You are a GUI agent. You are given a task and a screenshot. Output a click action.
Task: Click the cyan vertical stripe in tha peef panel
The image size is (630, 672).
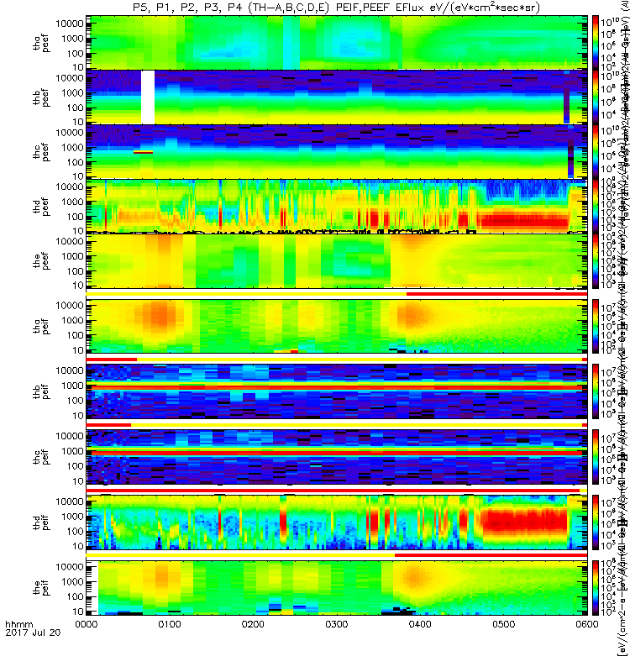pos(291,43)
